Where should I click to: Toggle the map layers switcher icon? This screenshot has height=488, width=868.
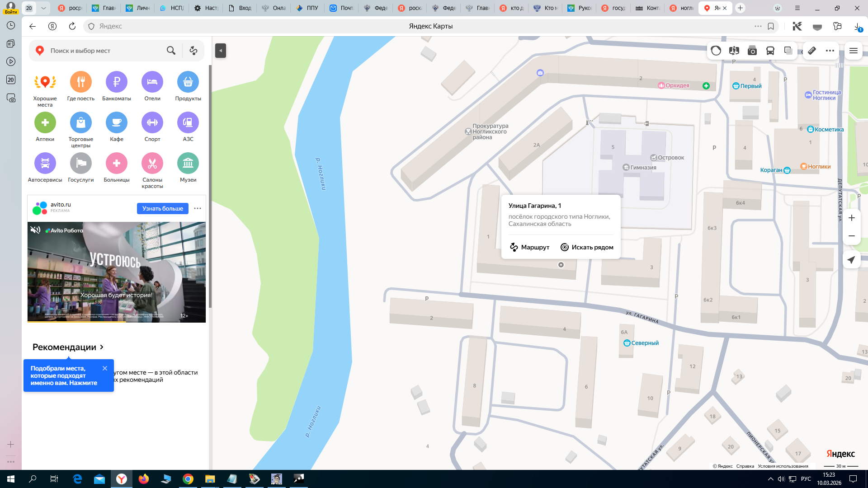pyautogui.click(x=788, y=51)
